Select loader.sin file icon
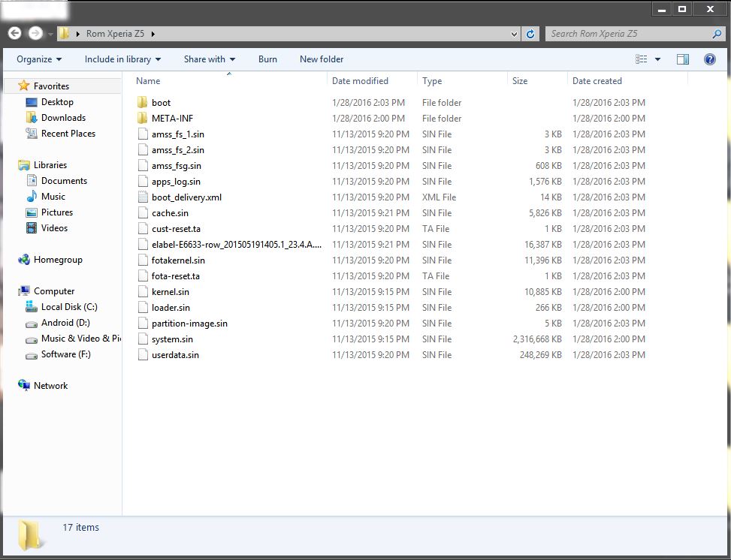The width and height of the screenshot is (731, 560). coord(143,308)
